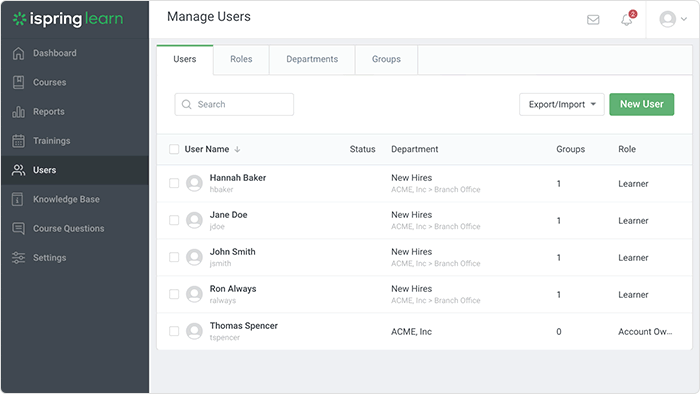This screenshot has height=394, width=700.
Task: Click 'ACME, Inc' department of Thomas Spencer
Action: coord(411,332)
